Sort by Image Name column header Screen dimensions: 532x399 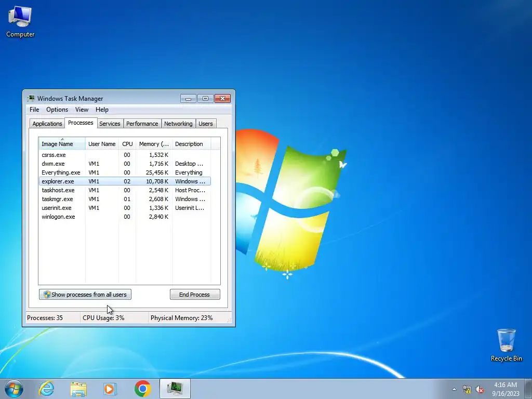click(62, 143)
